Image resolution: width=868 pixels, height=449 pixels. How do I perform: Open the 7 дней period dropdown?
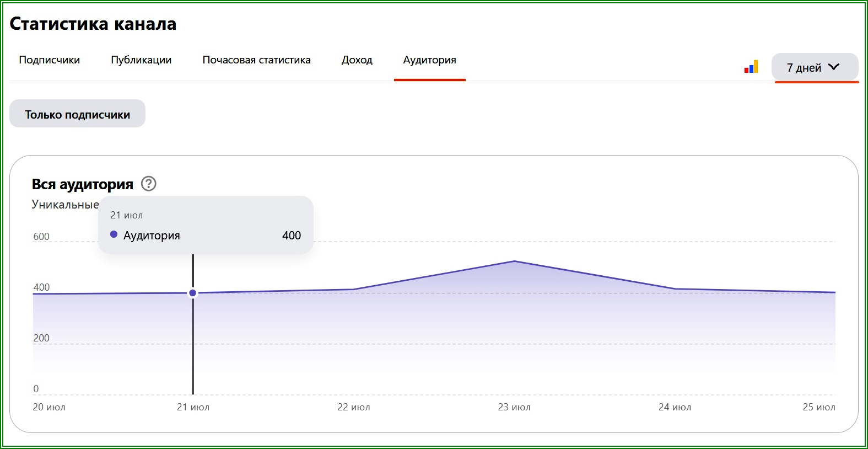pyautogui.click(x=815, y=67)
